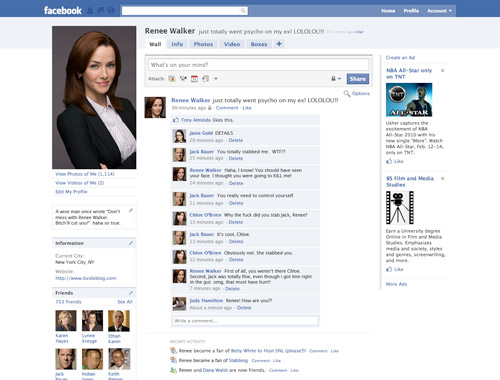
Task: Focus the top search field
Action: coord(185,11)
